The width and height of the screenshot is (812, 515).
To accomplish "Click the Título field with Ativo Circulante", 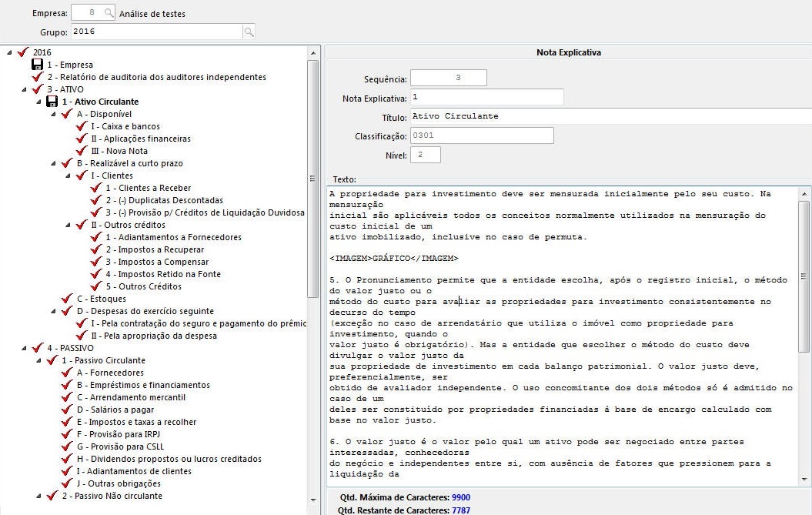I will click(611, 116).
